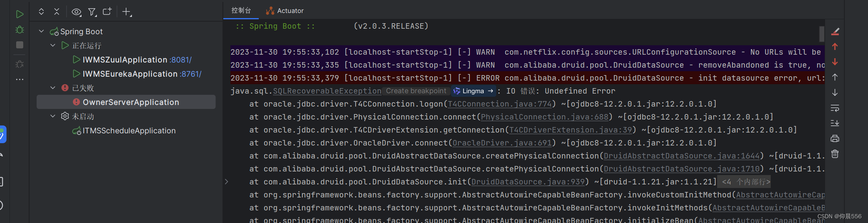The height and width of the screenshot is (223, 868).
Task: Click the red pencil icon above the arrows
Action: (x=835, y=31)
